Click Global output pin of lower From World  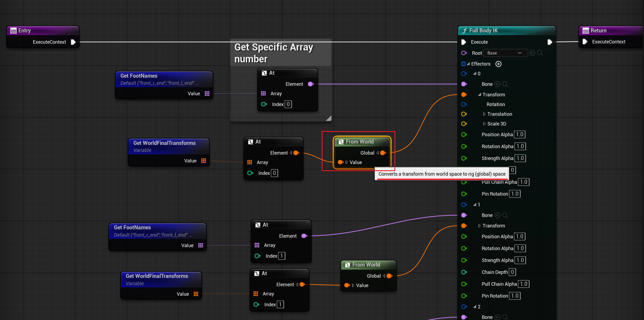389,276
